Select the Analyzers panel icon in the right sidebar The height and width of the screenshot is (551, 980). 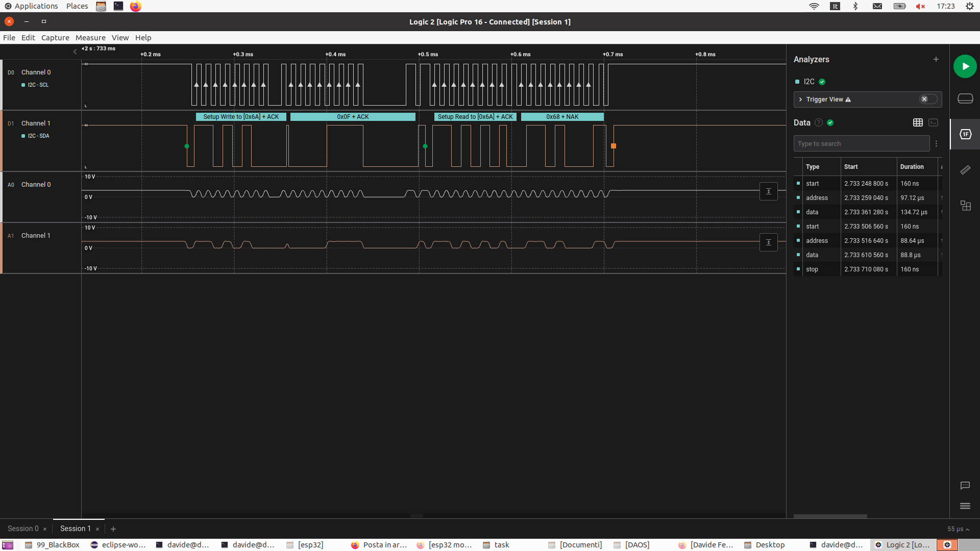pyautogui.click(x=966, y=134)
